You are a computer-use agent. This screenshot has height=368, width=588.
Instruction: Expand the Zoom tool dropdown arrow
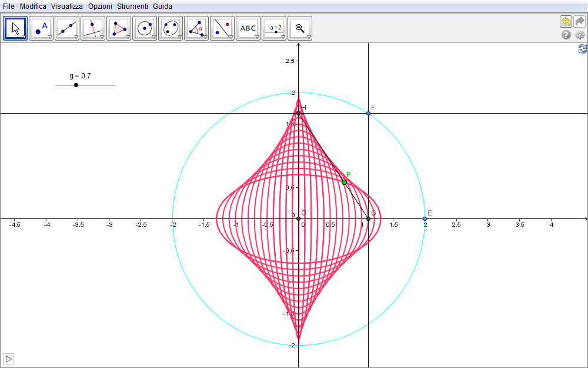tap(309, 37)
